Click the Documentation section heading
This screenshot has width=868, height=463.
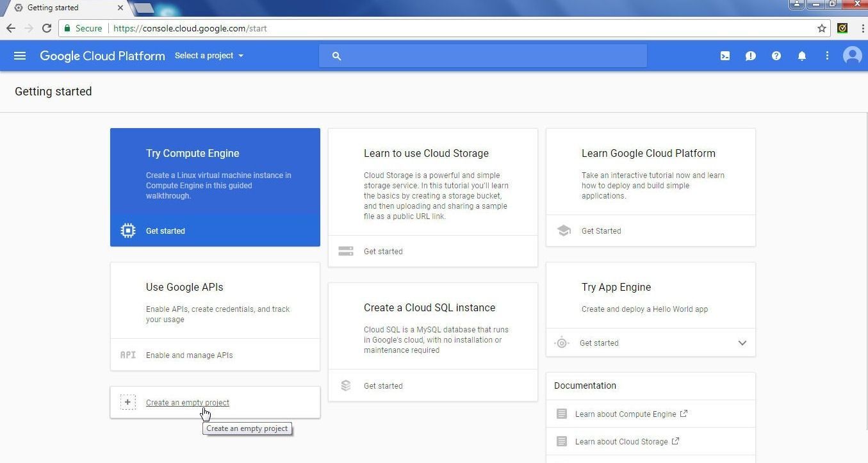click(x=585, y=386)
